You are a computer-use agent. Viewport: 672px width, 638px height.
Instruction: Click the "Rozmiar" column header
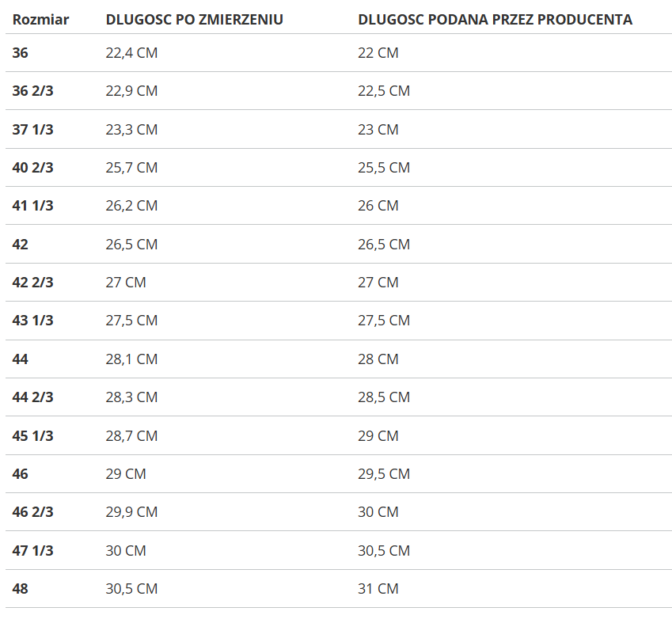[40, 19]
